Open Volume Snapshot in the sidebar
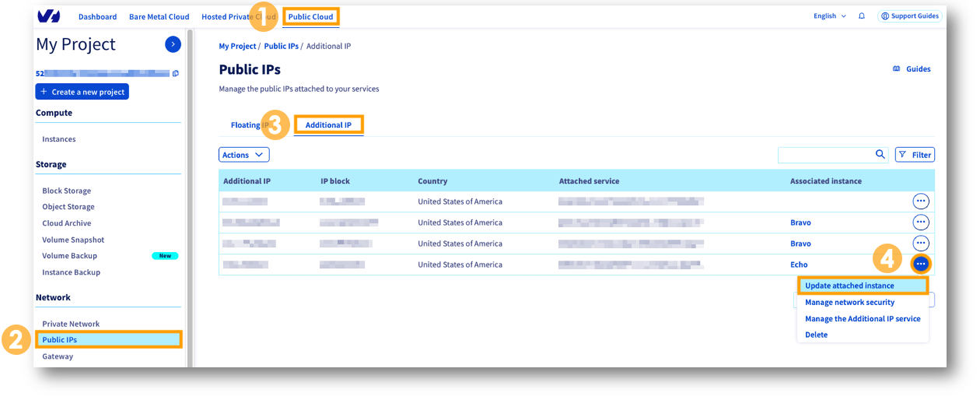Viewport: 980px width, 400px height. pos(73,240)
